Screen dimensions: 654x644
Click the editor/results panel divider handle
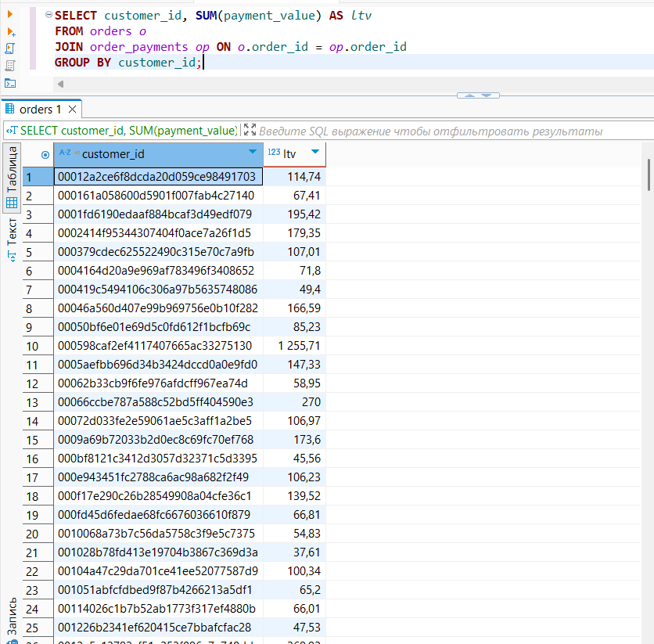477,95
